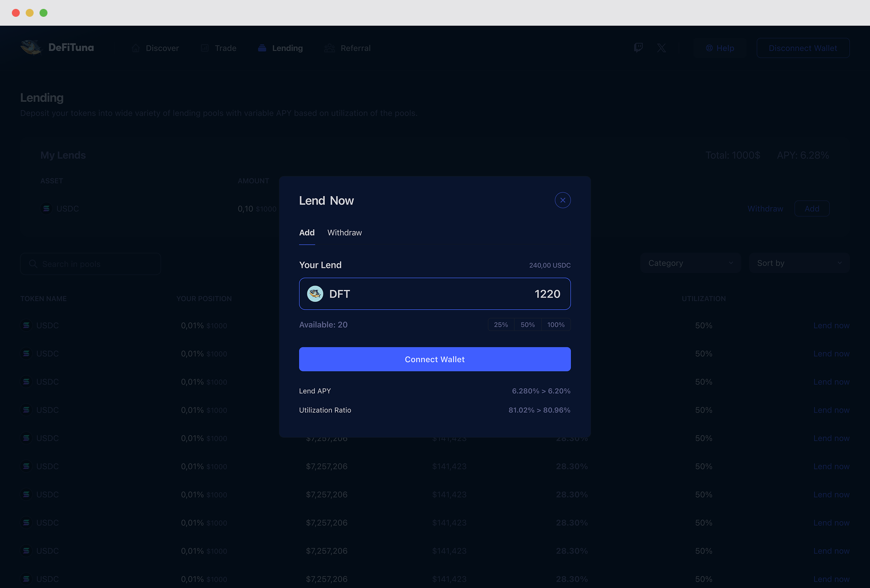Click the Trade chart icon
The width and height of the screenshot is (870, 588).
(205, 48)
